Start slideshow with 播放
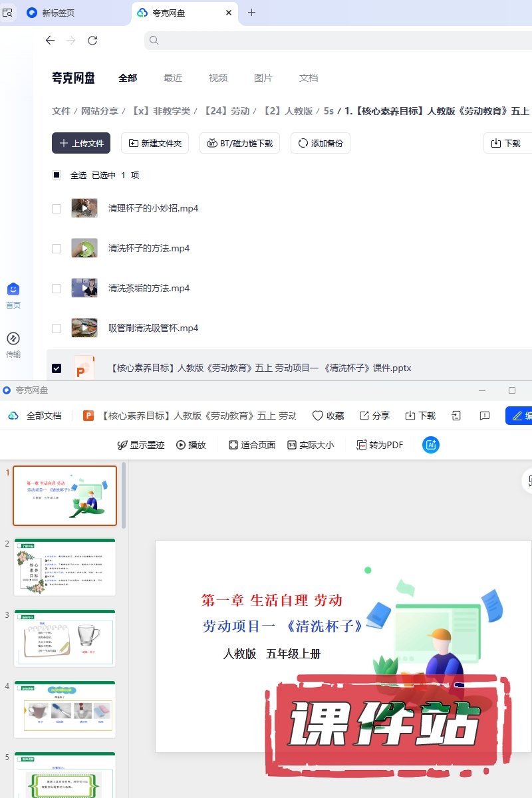Viewport: 532px width, 798px height. point(191,445)
